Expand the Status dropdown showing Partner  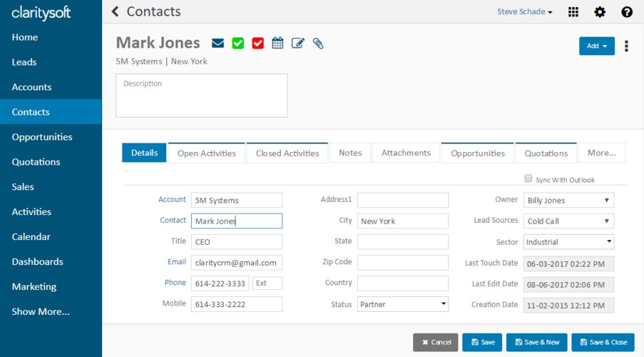(403, 304)
